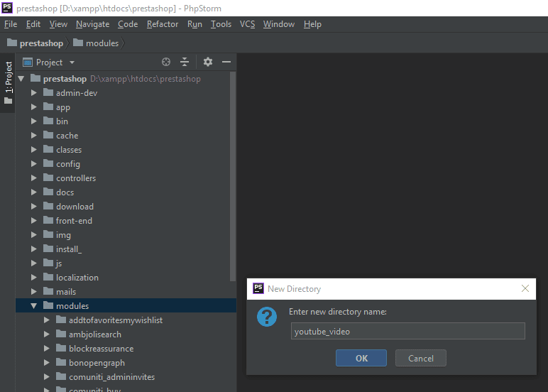
Task: Select the docs folder
Action: [x=65, y=192]
